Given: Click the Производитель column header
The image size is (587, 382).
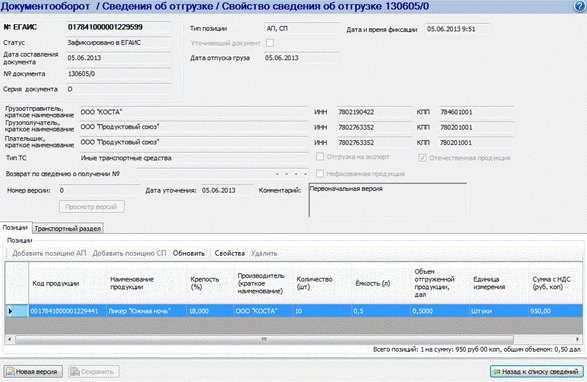Looking at the screenshot, I should [263, 284].
